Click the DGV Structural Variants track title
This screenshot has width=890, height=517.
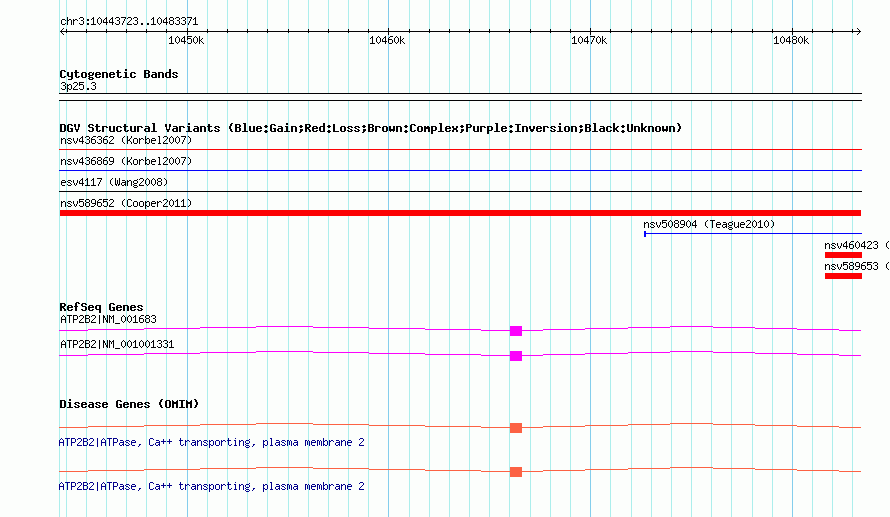coord(371,128)
